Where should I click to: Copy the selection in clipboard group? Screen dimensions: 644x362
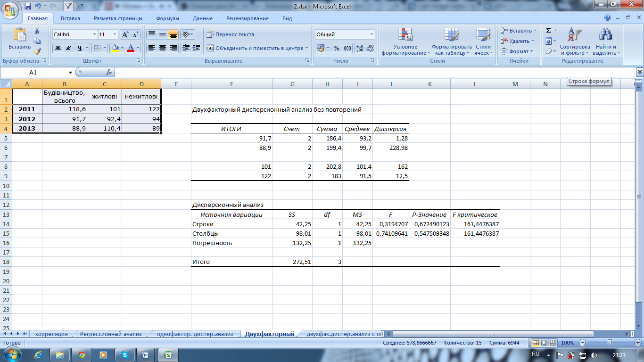[x=37, y=41]
